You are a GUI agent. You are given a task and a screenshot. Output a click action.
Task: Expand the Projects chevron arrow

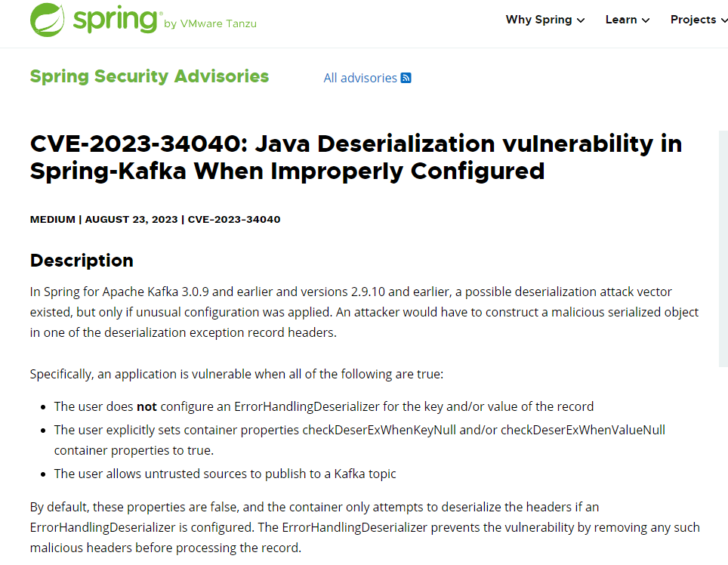[x=723, y=20]
